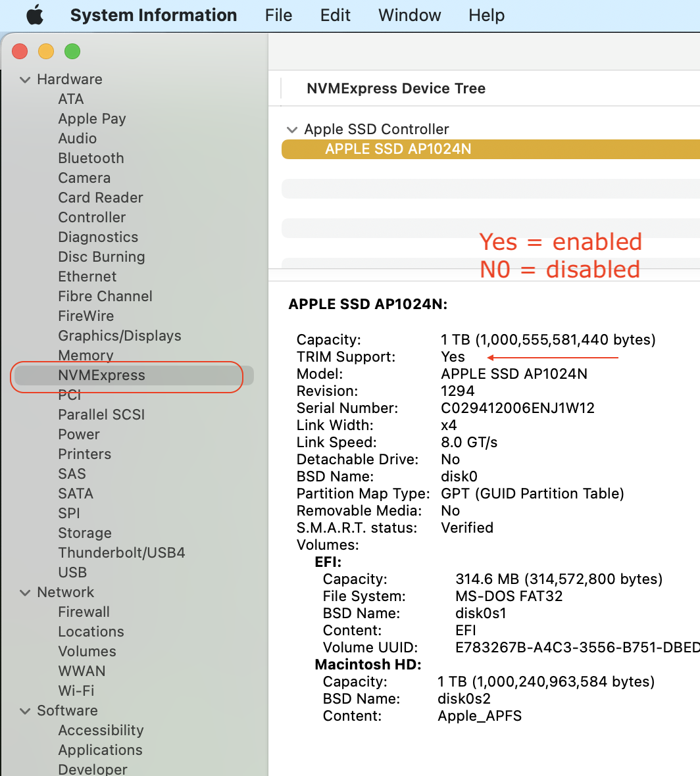This screenshot has height=776, width=700.
Task: Select SATA in the sidebar
Action: tap(76, 494)
